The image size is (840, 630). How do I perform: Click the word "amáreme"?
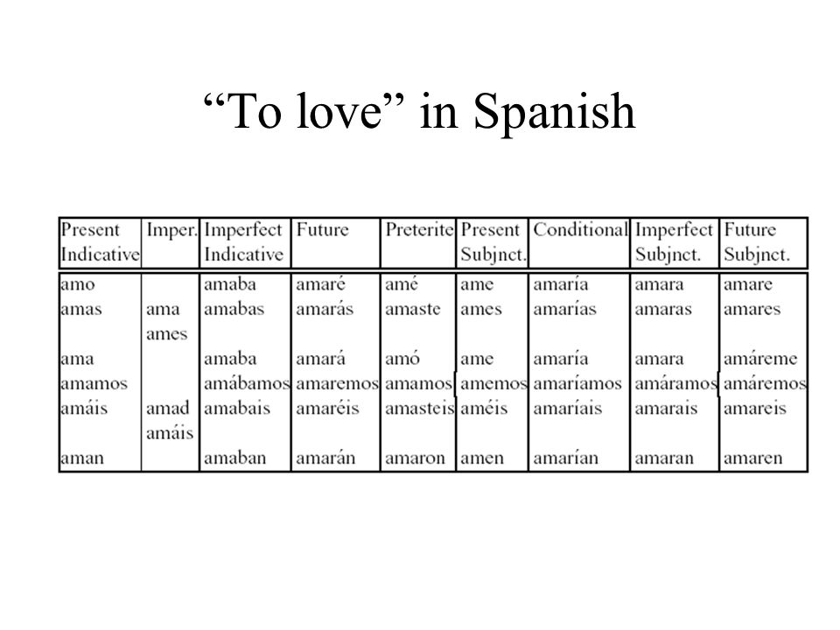(x=760, y=359)
